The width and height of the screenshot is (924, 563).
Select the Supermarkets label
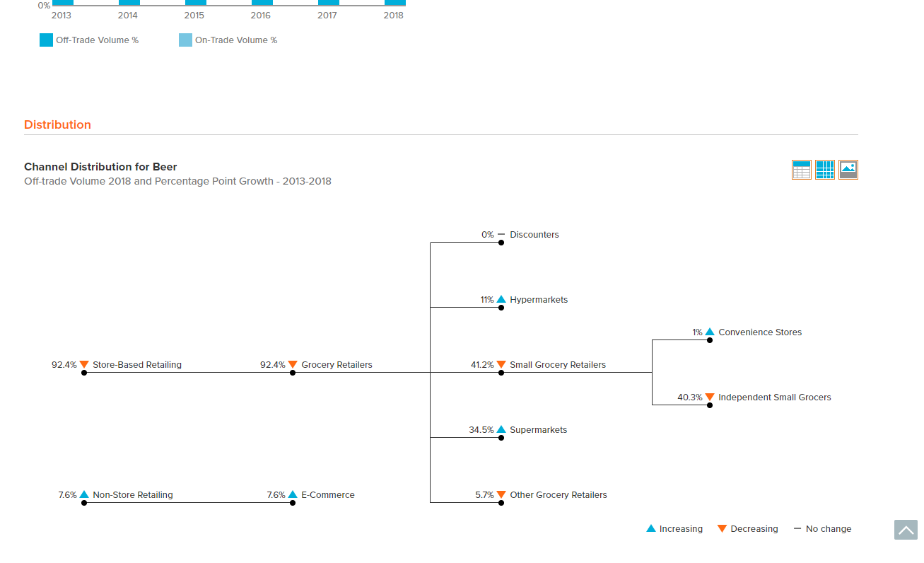pos(538,430)
